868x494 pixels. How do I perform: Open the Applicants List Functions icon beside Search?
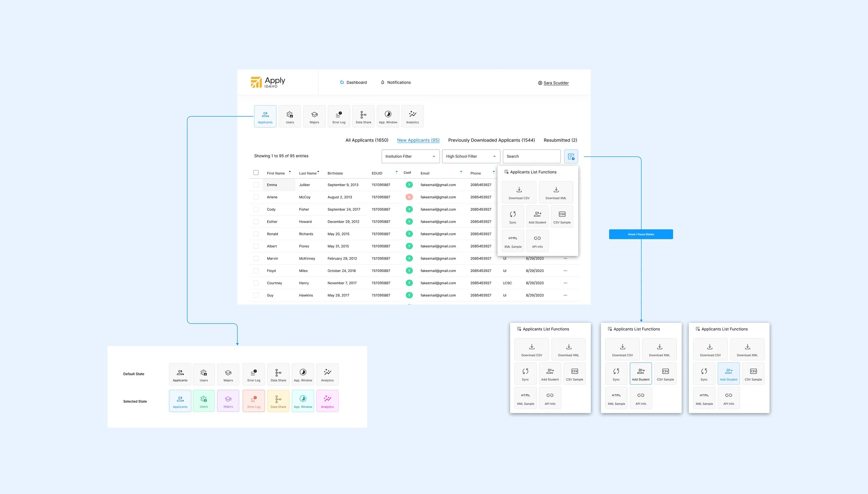pos(571,157)
